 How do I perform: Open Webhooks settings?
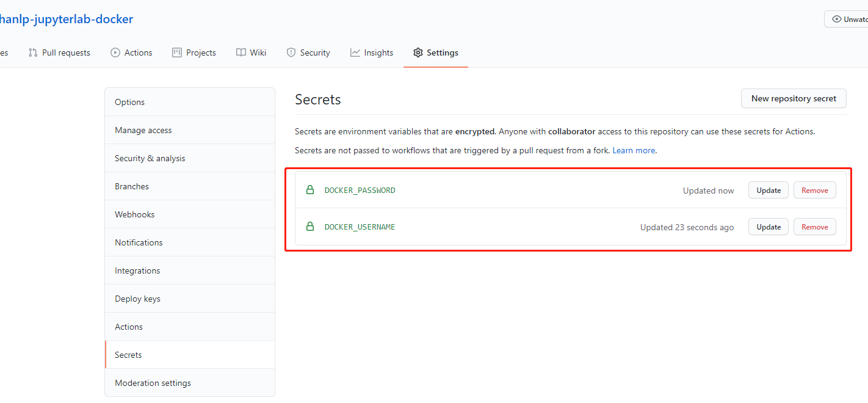click(190, 214)
